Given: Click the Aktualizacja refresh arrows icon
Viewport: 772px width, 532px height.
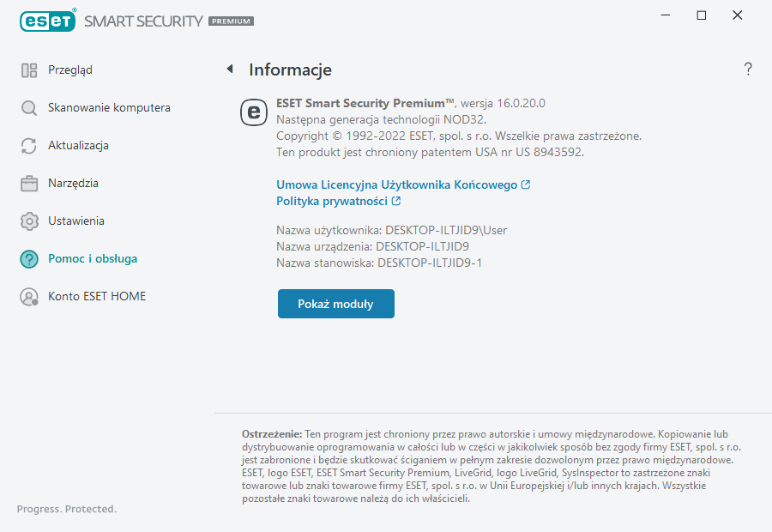Looking at the screenshot, I should [x=29, y=146].
